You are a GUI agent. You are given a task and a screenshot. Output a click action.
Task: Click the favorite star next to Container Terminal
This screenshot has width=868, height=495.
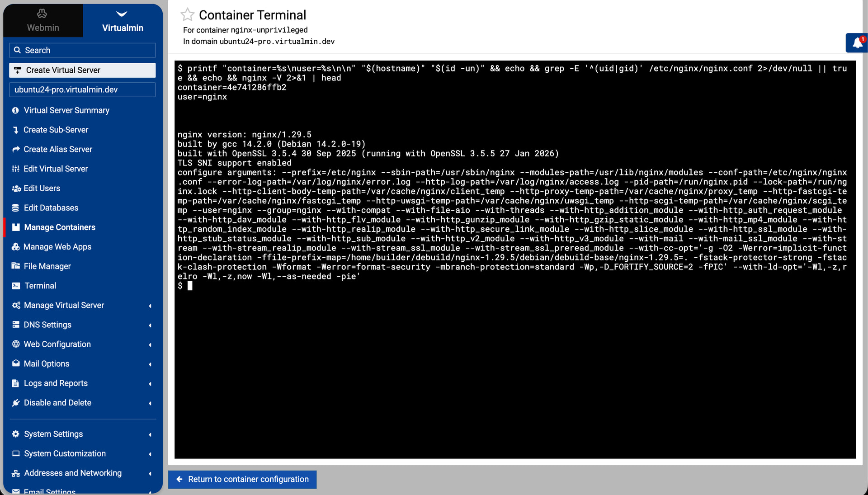pyautogui.click(x=187, y=15)
